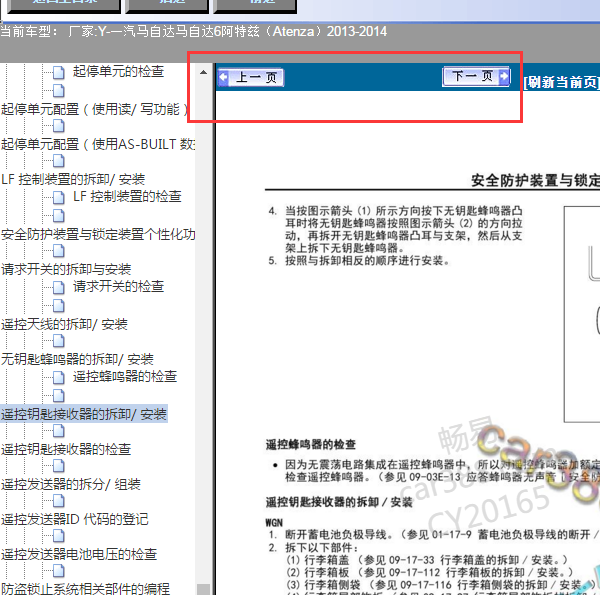The width and height of the screenshot is (600, 595).
Task: Click the document icon beside 起停单元的检查
Action: tap(59, 72)
